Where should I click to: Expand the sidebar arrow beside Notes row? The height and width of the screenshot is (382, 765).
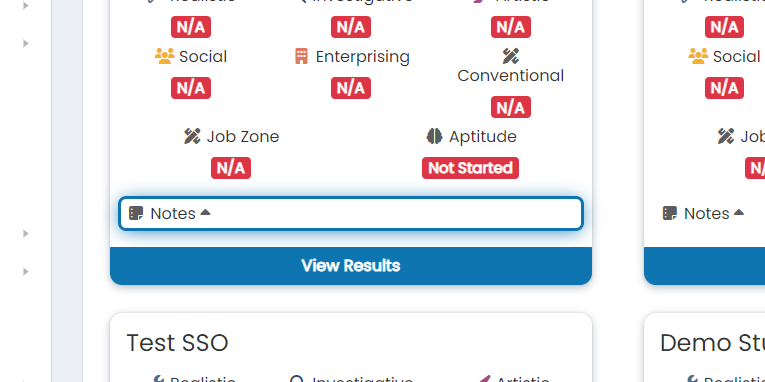point(26,234)
